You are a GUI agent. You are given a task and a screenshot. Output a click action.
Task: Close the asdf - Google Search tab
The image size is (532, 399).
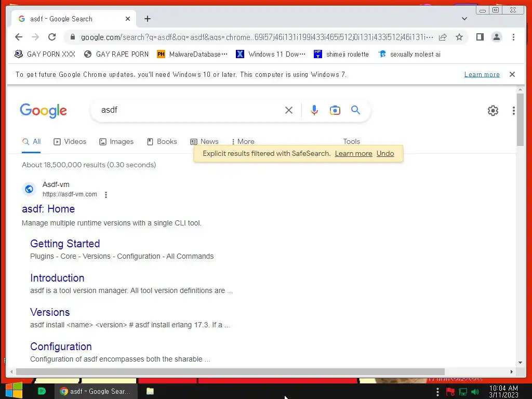pos(128,19)
